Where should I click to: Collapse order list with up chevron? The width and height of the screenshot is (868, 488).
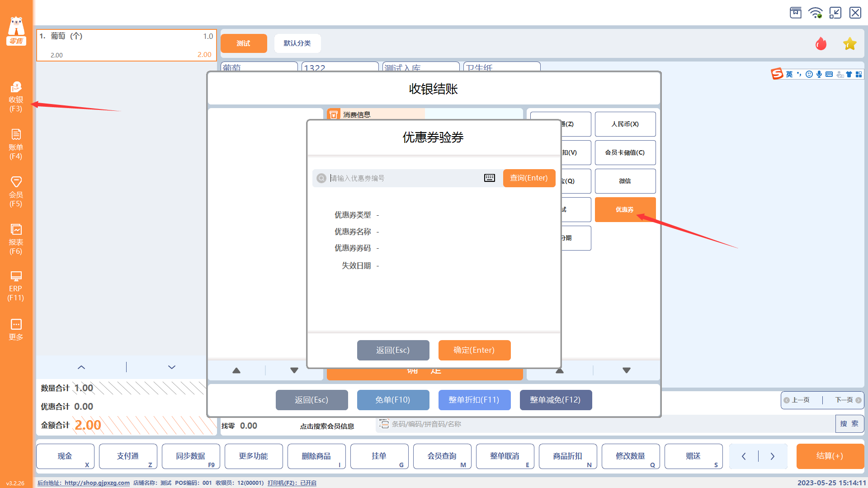pyautogui.click(x=81, y=367)
